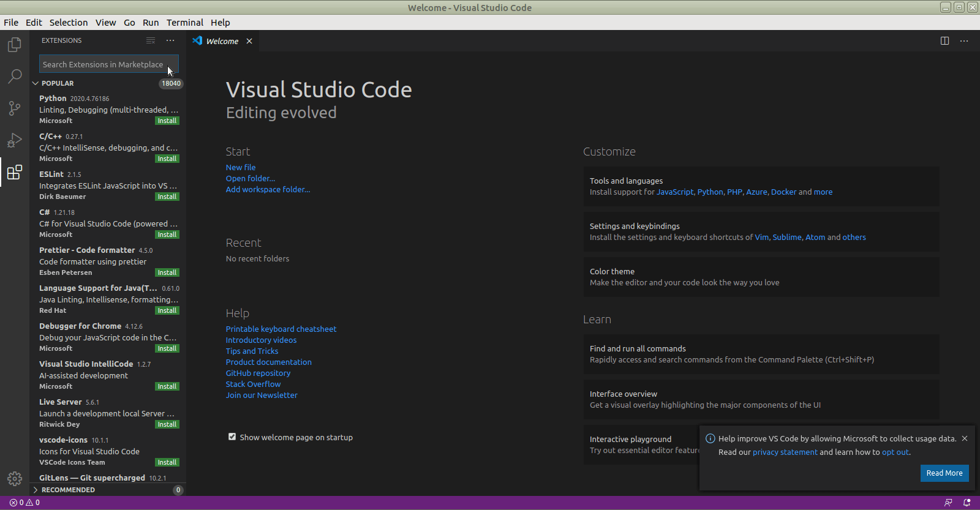The width and height of the screenshot is (980, 510).
Task: Click Add workspace folder... link
Action: 268,189
